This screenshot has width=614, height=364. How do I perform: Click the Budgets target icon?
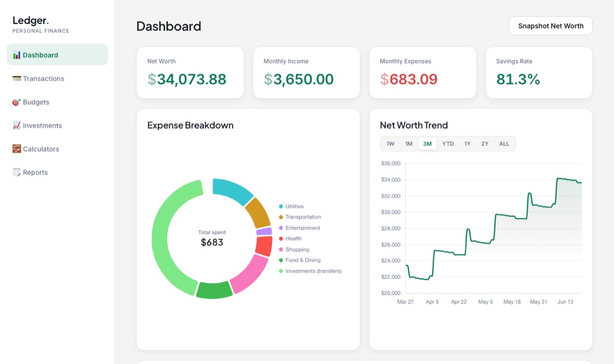pyautogui.click(x=16, y=102)
